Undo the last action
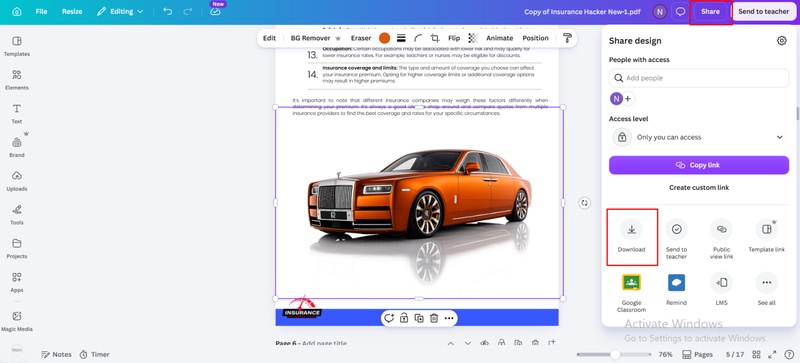800x363 pixels. [x=167, y=11]
